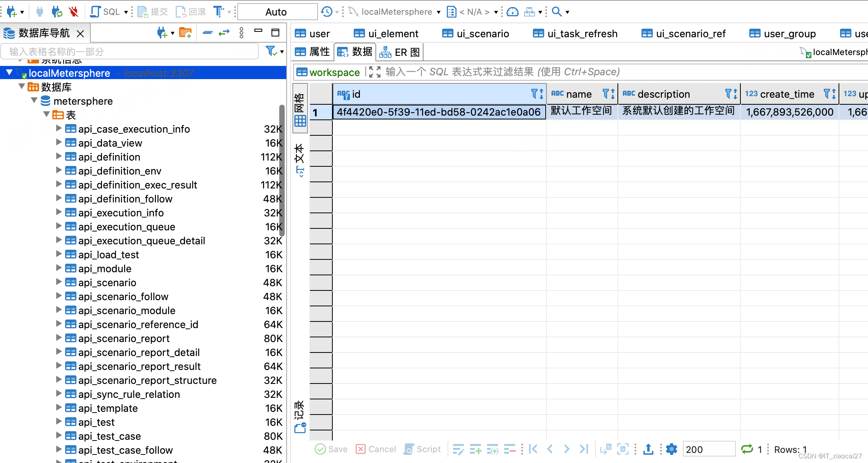The width and height of the screenshot is (868, 463).
Task: Toggle the record panel side button
Action: point(300,417)
